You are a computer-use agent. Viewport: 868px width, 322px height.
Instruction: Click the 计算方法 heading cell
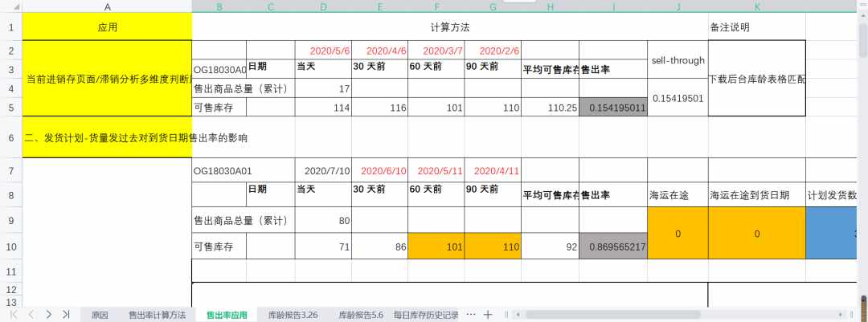tap(449, 26)
